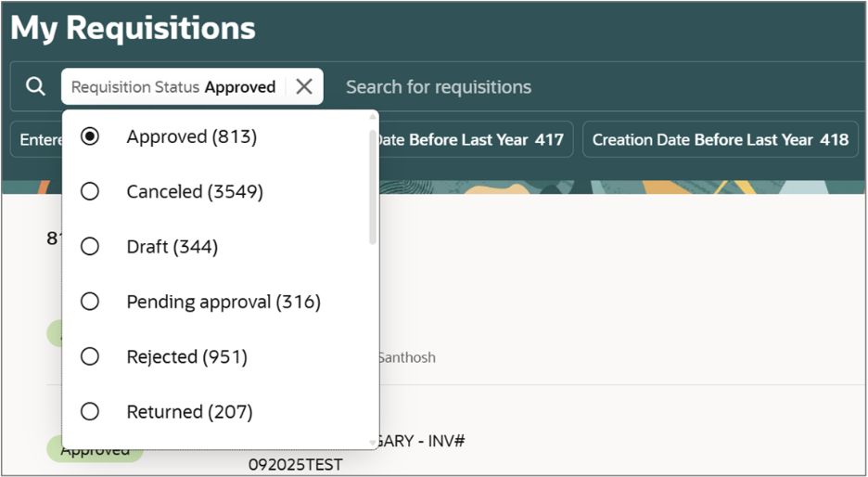Pick the Pending approval (316) radio button
The image size is (868, 477).
(90, 302)
